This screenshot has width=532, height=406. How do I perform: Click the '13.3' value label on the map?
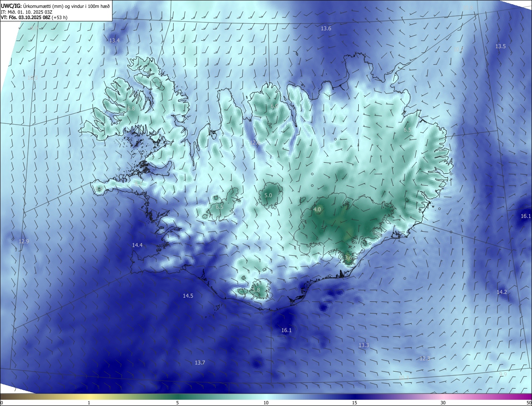(364, 345)
